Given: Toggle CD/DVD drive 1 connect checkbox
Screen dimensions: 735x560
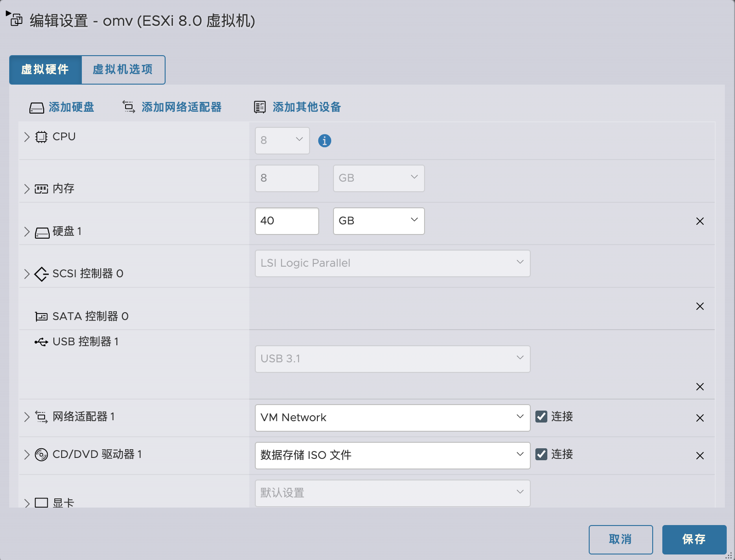Looking at the screenshot, I should point(541,454).
